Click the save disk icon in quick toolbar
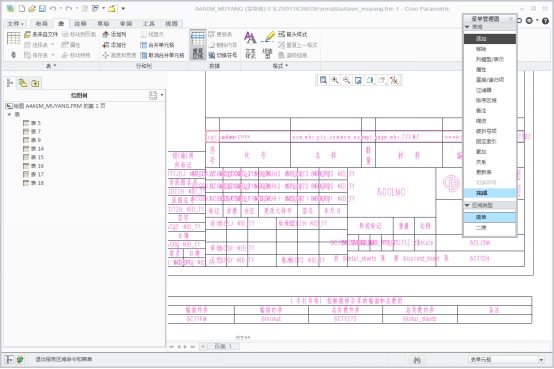 (x=42, y=8)
